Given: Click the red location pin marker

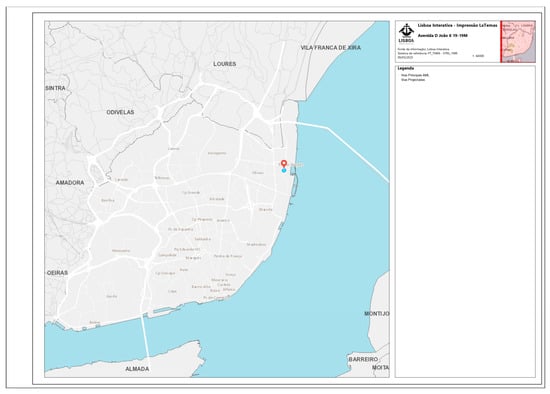Looking at the screenshot, I should (284, 163).
